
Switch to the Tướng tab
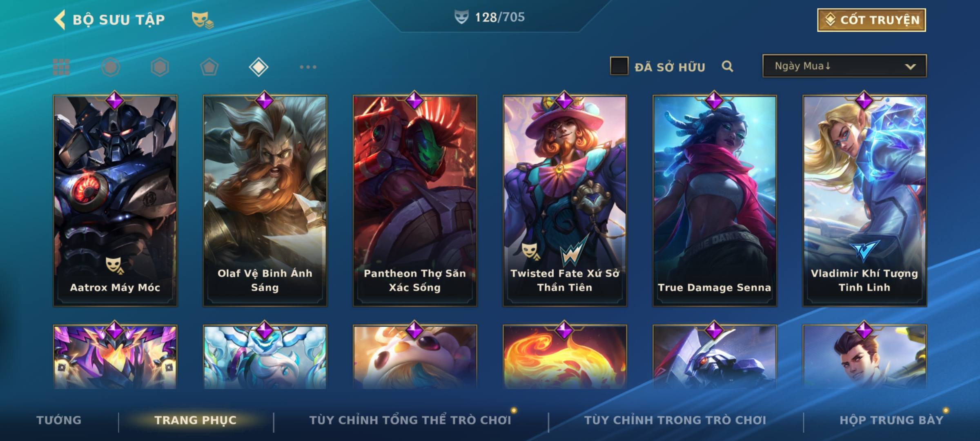[x=59, y=420]
